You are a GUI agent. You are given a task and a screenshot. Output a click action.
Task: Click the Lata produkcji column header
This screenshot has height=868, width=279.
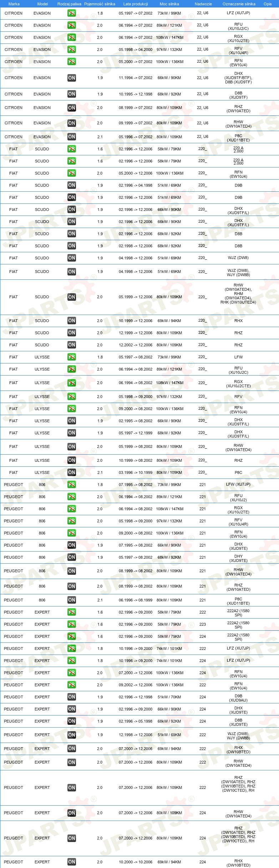(x=136, y=4)
